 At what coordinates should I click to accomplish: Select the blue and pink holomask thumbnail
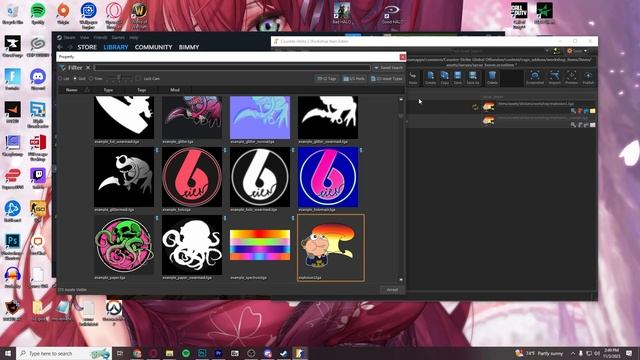[x=328, y=177]
